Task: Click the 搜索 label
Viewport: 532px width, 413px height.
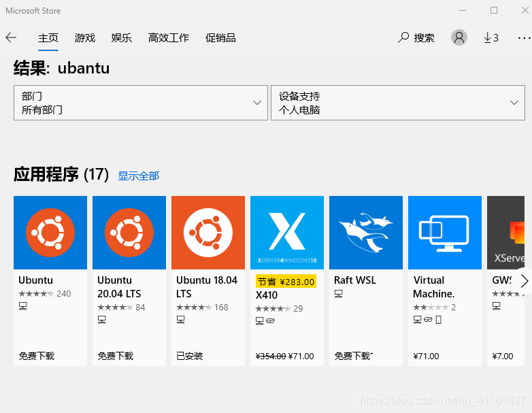Action: [424, 37]
